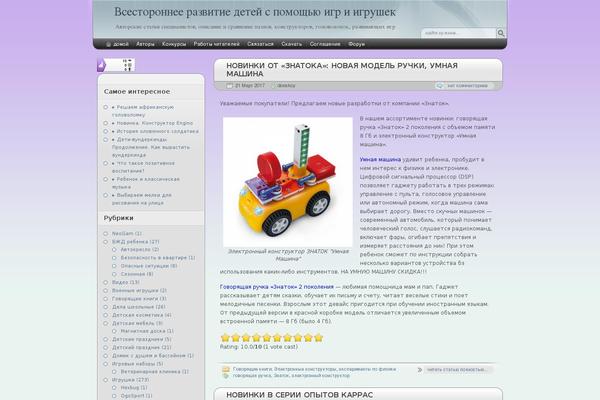This screenshot has height=400, width=600.
Task: Go to «Работы читателей» in navigation
Action: pyautogui.click(x=217, y=44)
